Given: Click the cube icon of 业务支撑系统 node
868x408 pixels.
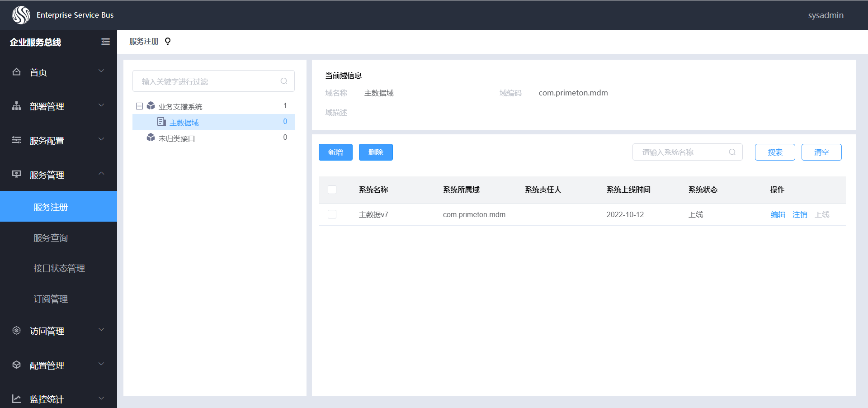Looking at the screenshot, I should 151,106.
